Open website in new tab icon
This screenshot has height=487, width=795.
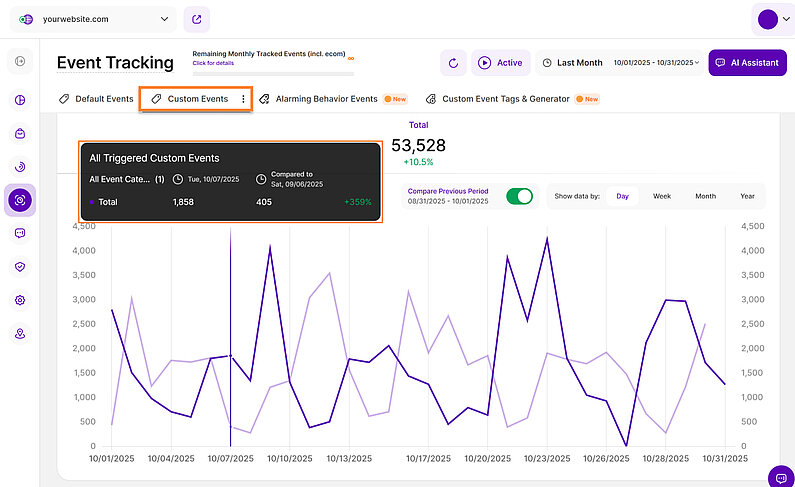(x=197, y=19)
